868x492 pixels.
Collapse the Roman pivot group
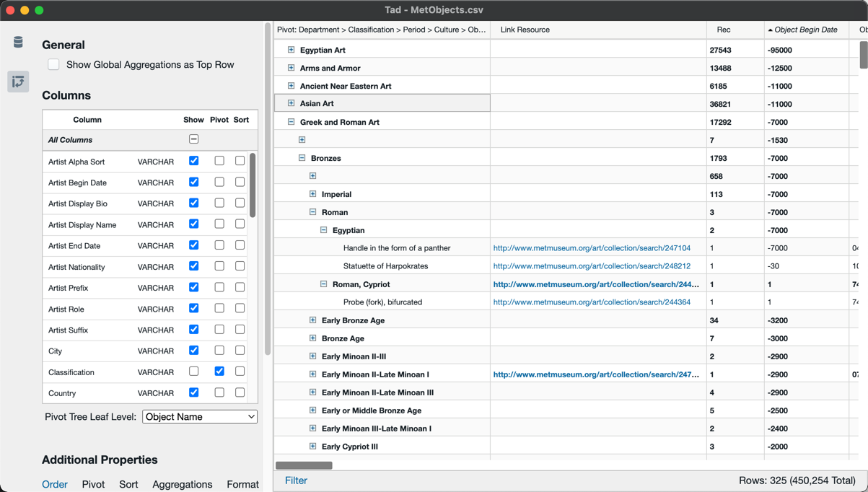[312, 211]
